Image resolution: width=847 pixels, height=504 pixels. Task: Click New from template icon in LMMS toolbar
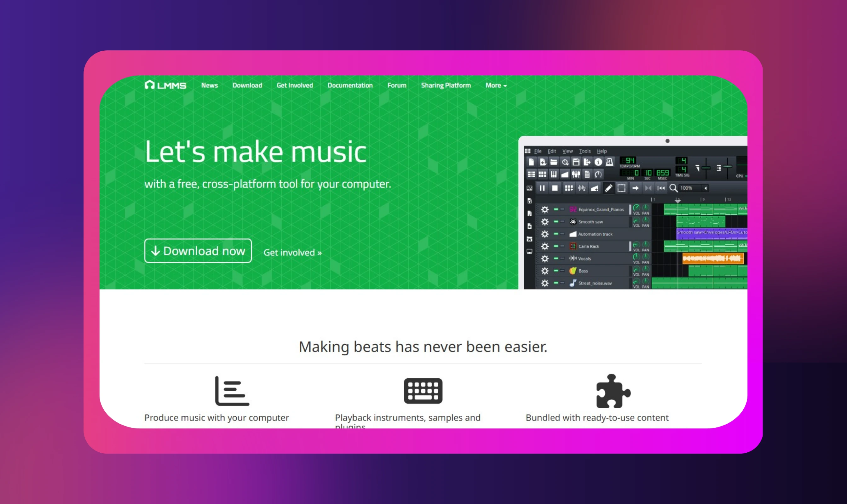pos(543,162)
